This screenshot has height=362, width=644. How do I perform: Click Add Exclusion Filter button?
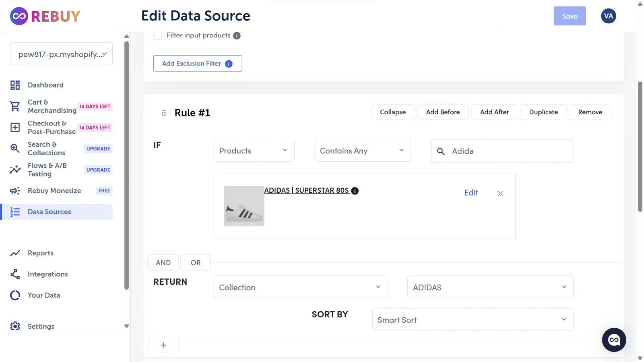pos(197,64)
